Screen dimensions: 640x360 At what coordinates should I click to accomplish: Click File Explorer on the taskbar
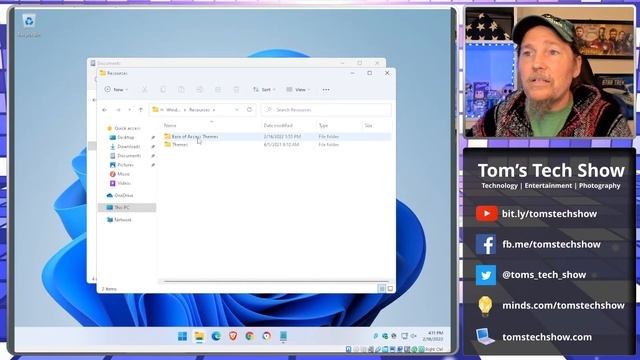click(x=199, y=336)
